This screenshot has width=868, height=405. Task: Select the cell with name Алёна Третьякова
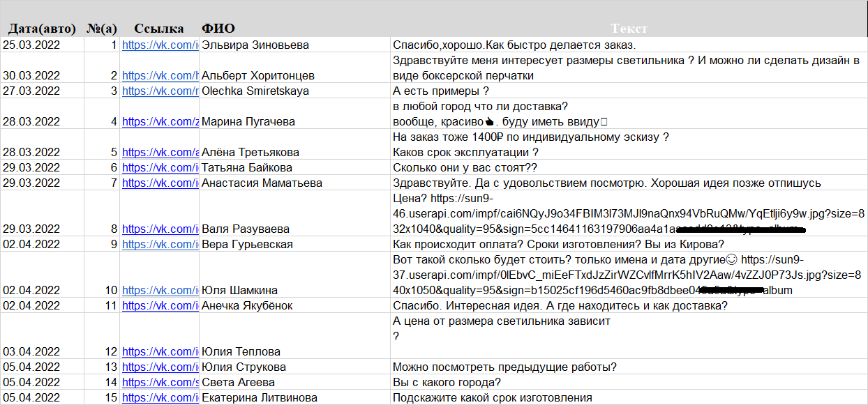point(294,144)
